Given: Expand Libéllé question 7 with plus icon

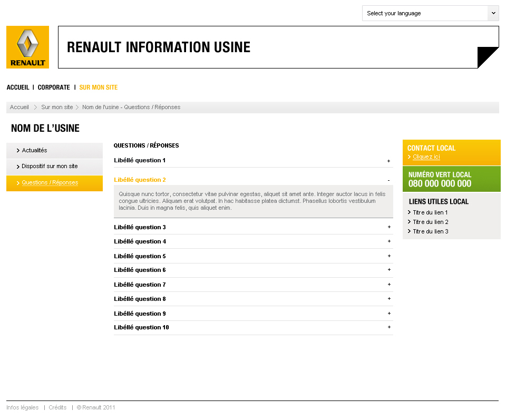Looking at the screenshot, I should click(x=389, y=284).
